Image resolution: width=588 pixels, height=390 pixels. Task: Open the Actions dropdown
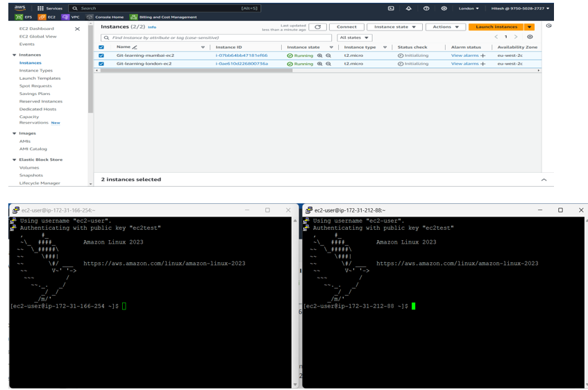446,27
